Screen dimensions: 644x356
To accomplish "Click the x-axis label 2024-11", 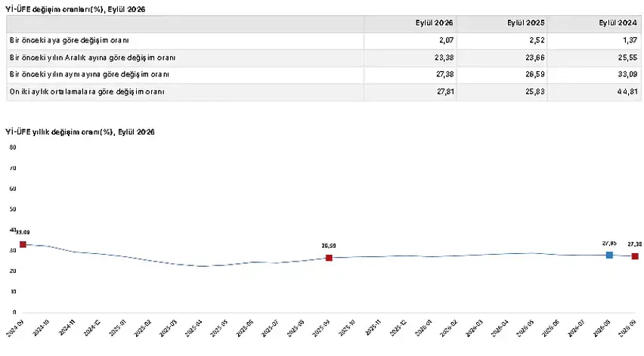I will click(x=67, y=329).
